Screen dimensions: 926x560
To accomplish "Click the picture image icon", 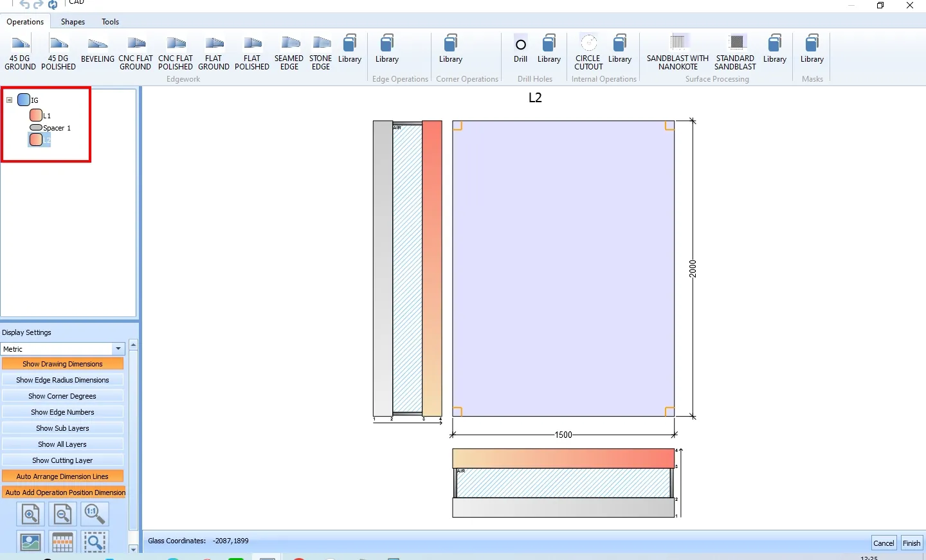I will [31, 542].
